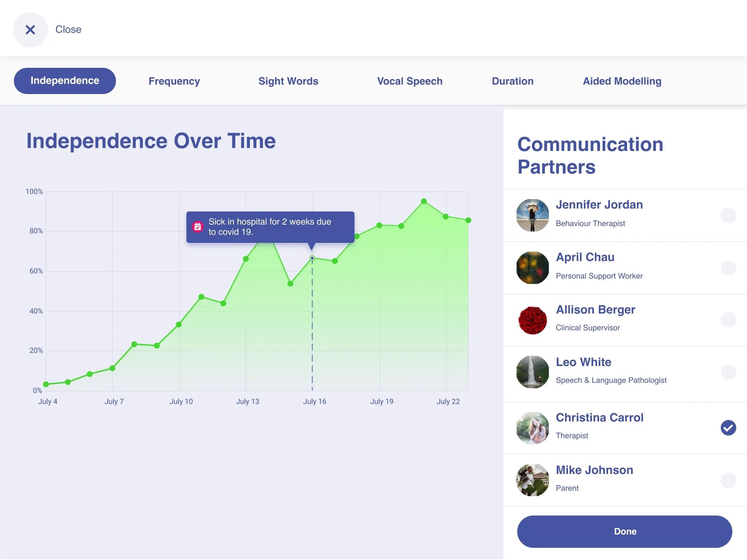The image size is (747, 560).
Task: Select Leo White's selection circle
Action: pyautogui.click(x=728, y=372)
